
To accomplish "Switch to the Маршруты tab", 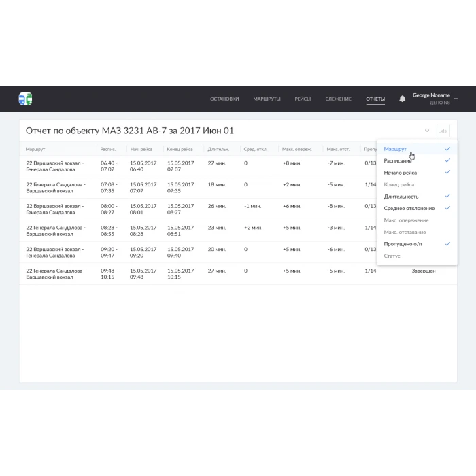I will tap(267, 99).
